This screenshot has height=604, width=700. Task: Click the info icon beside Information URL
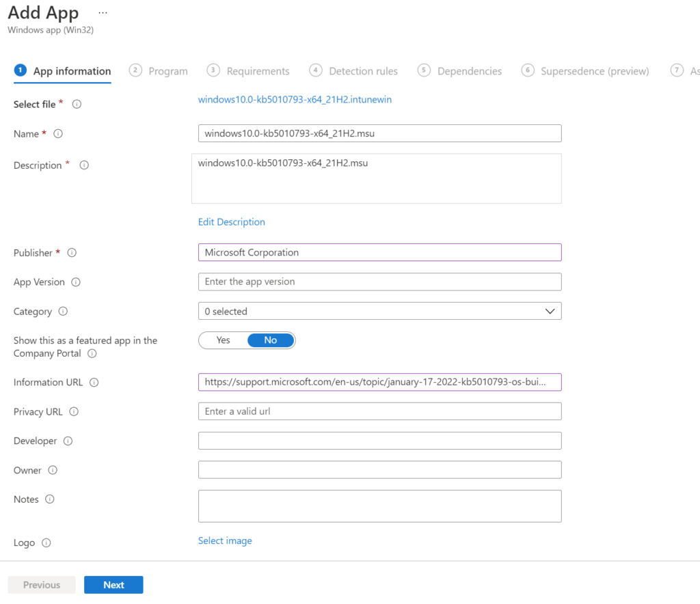[94, 383]
